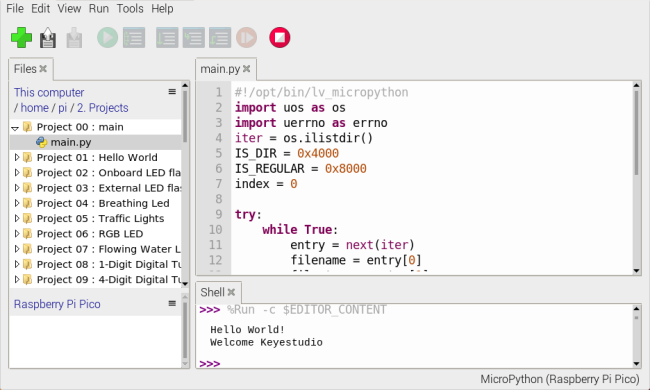Click the Shell input prompt line

pos(415,364)
